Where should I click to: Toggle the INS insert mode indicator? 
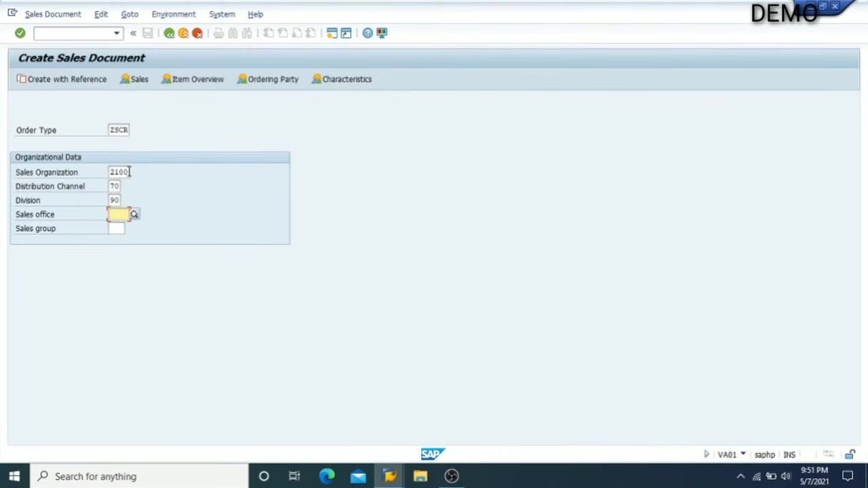(x=789, y=455)
